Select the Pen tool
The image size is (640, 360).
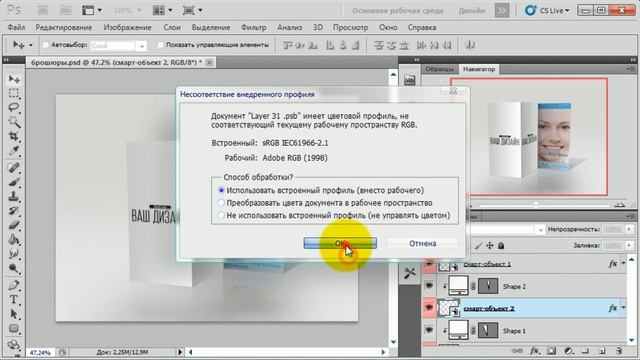pos(13,285)
